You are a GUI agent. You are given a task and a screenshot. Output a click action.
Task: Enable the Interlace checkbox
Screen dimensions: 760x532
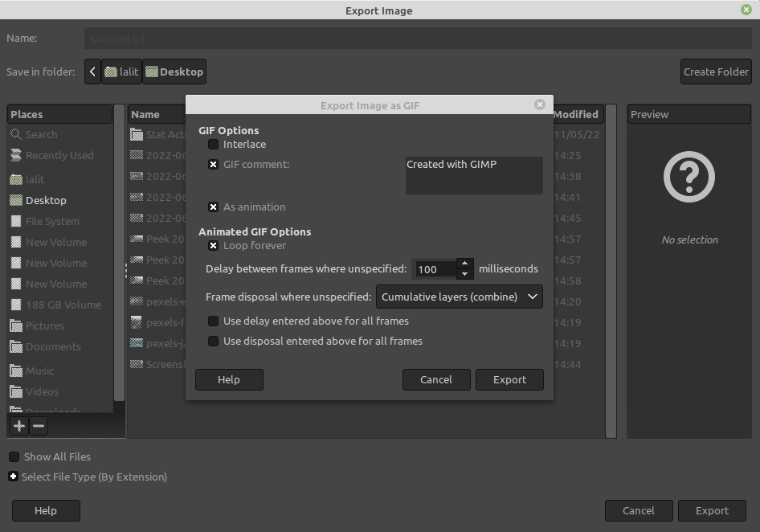(213, 145)
